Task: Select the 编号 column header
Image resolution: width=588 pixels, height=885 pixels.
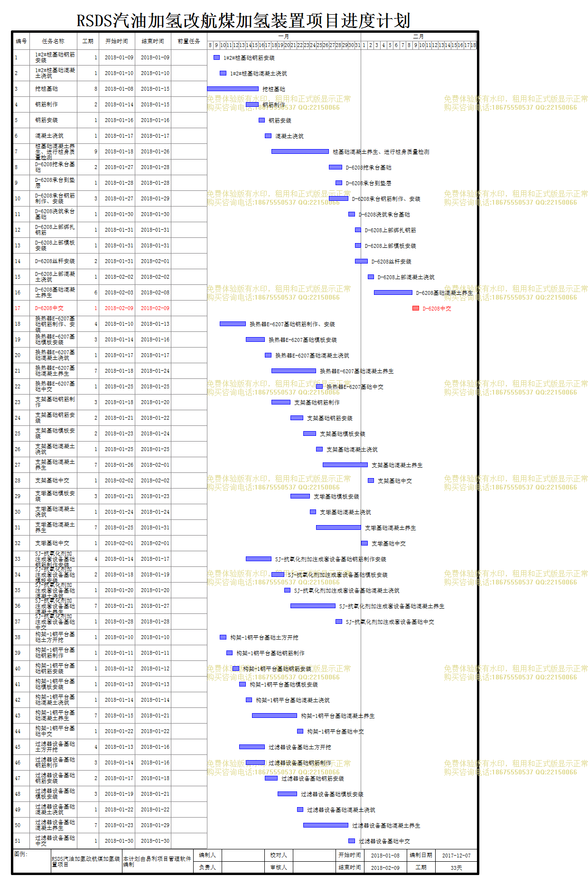Action: [x=21, y=41]
